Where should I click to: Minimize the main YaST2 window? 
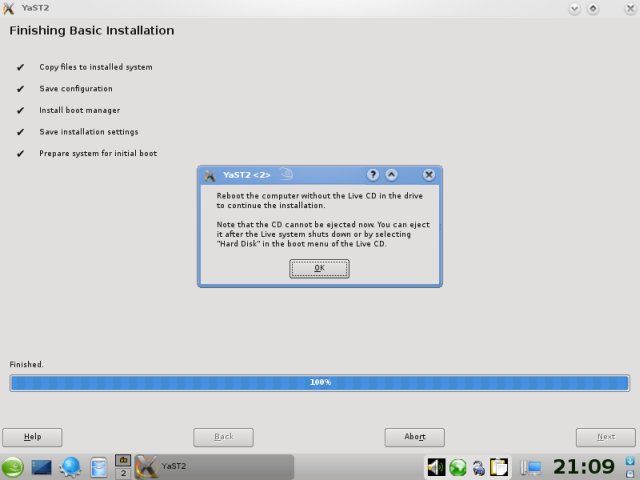575,8
